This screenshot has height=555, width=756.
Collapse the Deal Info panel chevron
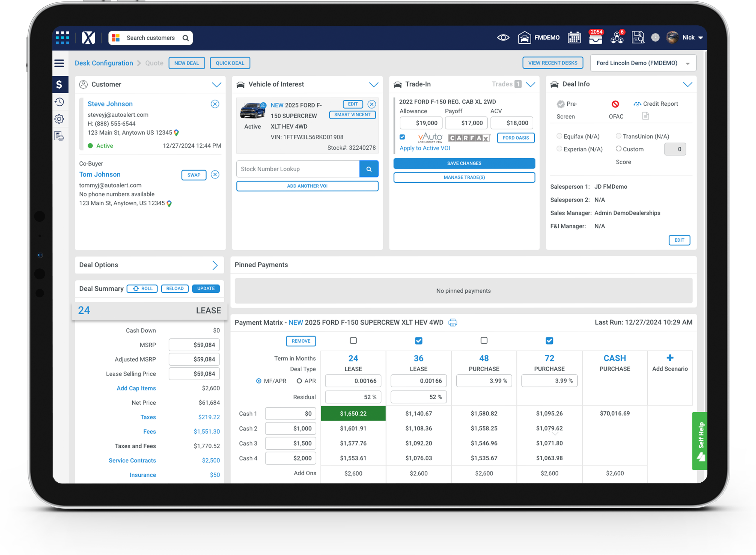(x=687, y=84)
